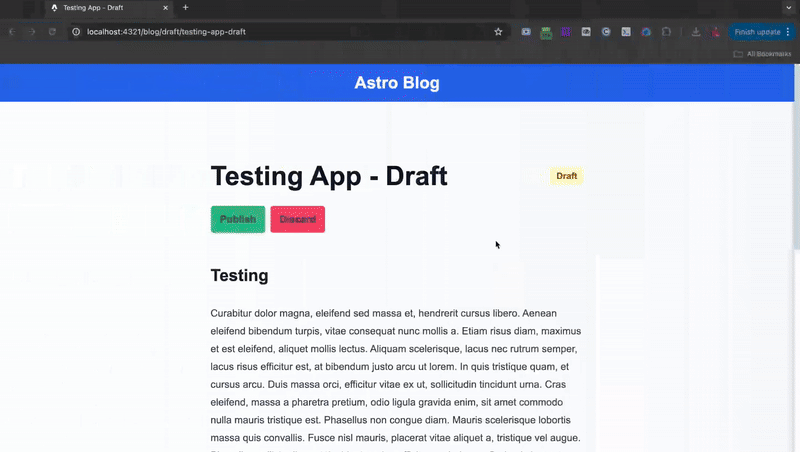800x452 pixels.
Task: View site information icon in address bar
Action: pos(76,32)
